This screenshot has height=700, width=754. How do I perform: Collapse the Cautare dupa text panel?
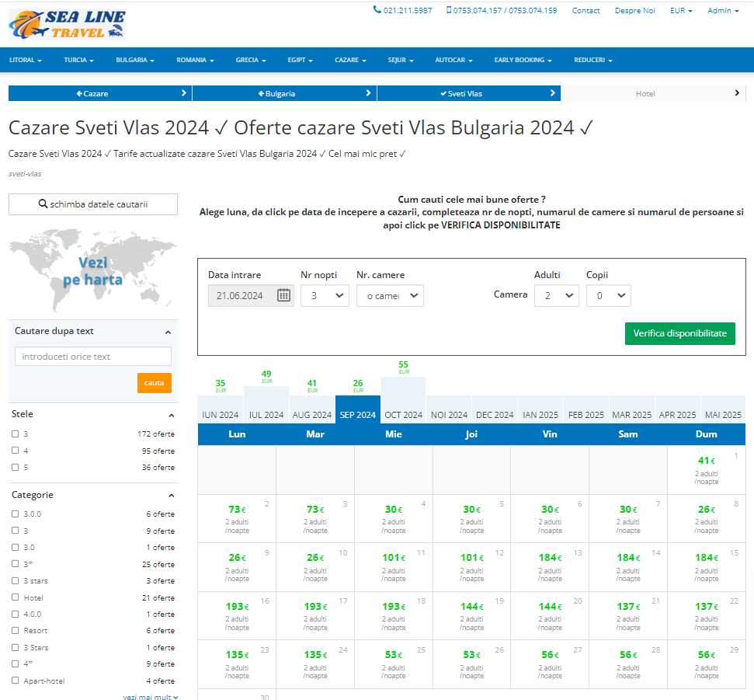[168, 332]
